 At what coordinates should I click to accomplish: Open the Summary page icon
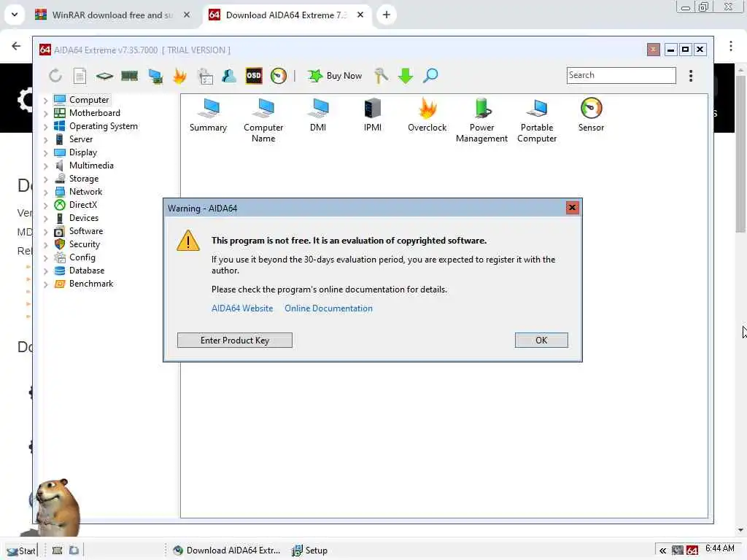pyautogui.click(x=208, y=114)
